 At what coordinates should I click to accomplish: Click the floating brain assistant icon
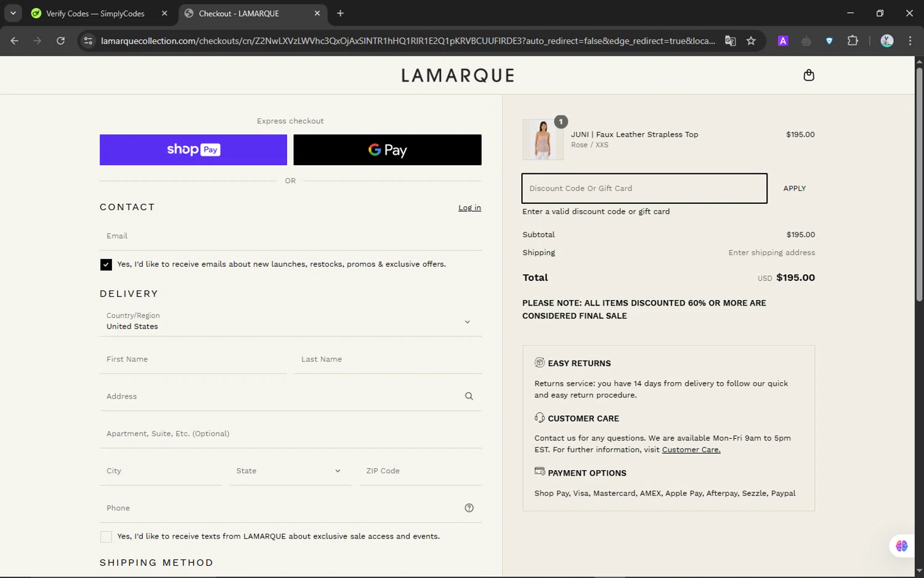[x=902, y=546]
